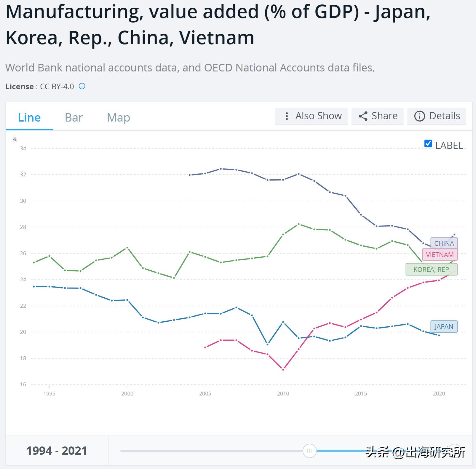Click the license info circle icon
The image size is (476, 469).
(82, 86)
